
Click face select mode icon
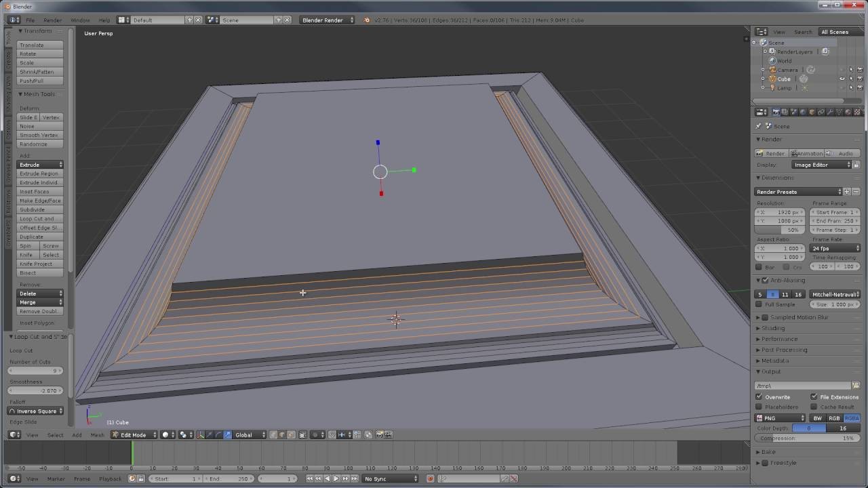tap(290, 434)
